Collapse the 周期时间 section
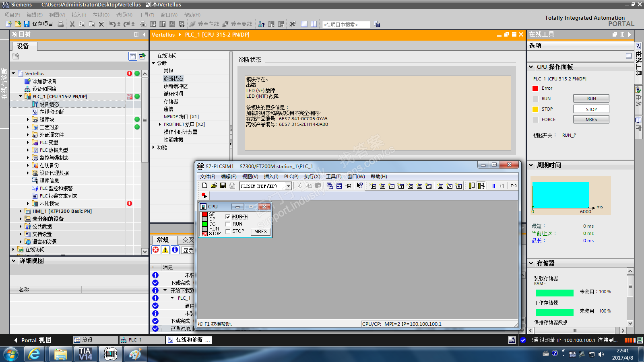Viewport: 644px width, 362px height. click(531, 165)
